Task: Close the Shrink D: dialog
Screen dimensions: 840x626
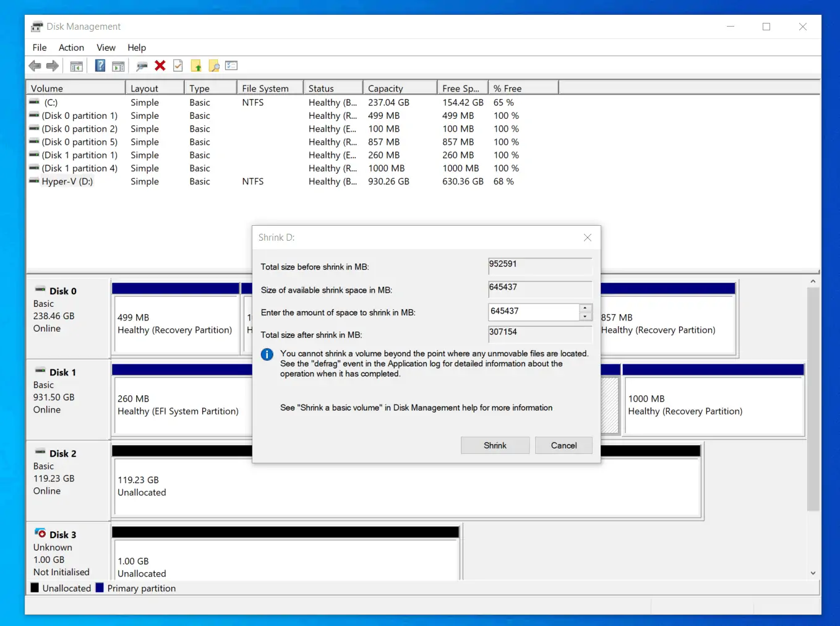Action: [588, 238]
